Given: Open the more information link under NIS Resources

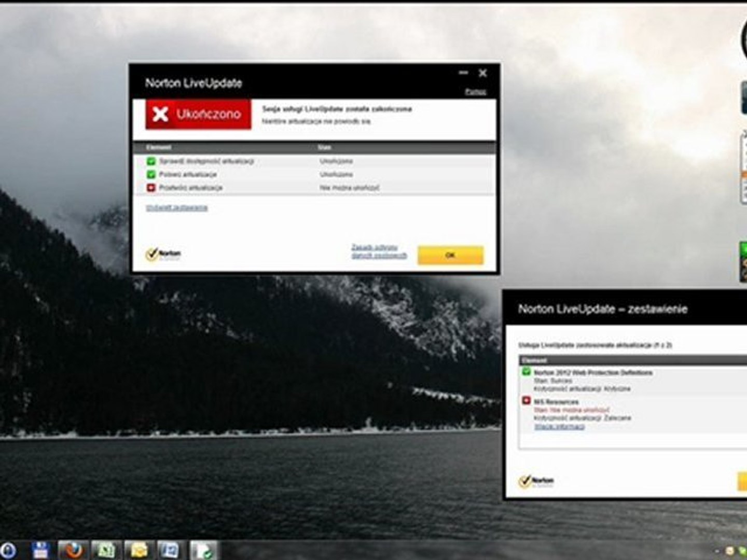Looking at the screenshot, I should pos(560,427).
